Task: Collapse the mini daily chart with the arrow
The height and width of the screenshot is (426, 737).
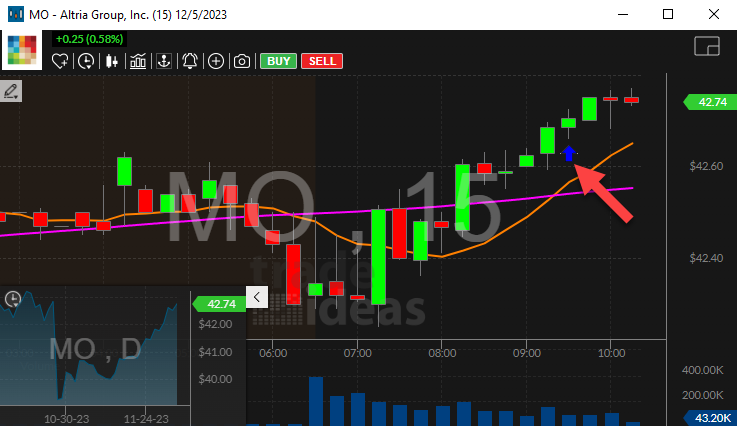Action: [x=257, y=297]
